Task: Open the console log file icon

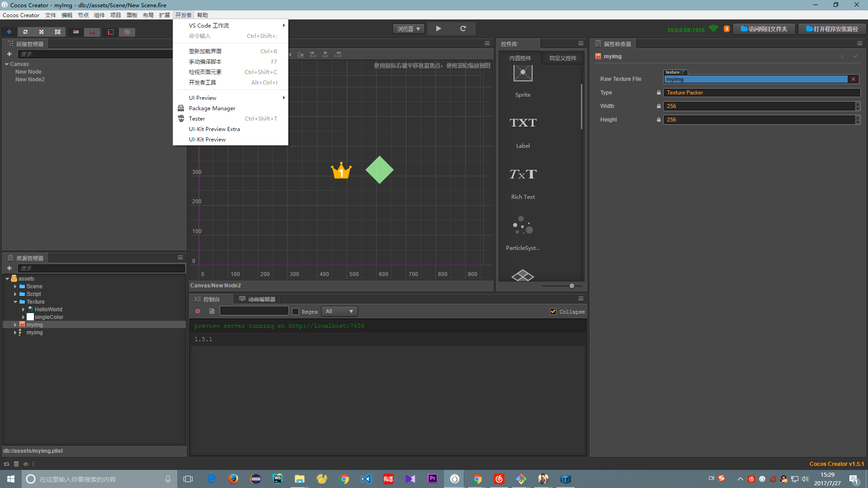Action: click(212, 311)
